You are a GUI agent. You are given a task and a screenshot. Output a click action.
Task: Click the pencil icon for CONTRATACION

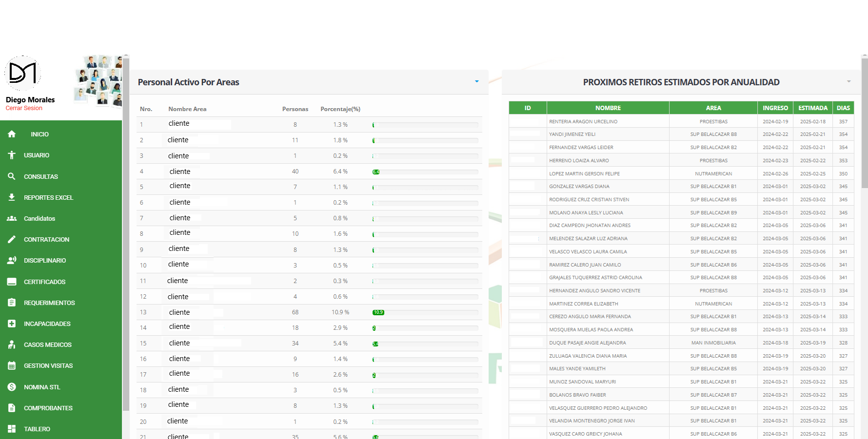tap(12, 239)
